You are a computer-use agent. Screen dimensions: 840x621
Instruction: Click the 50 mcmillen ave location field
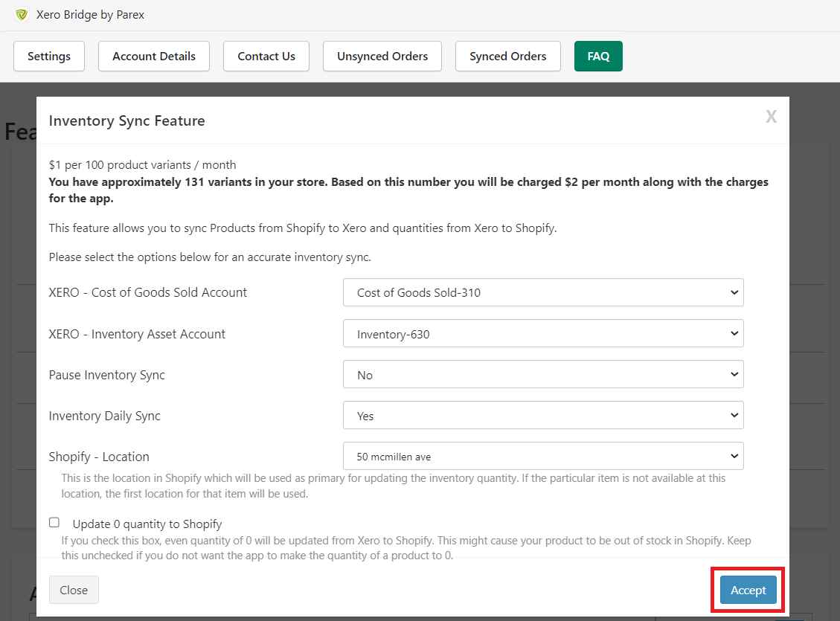click(543, 456)
